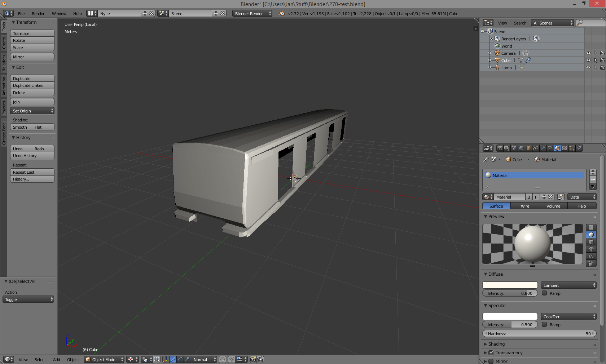The width and height of the screenshot is (606, 364).
Task: Enable the snap magnet in the 3D view header
Action: pos(231,359)
